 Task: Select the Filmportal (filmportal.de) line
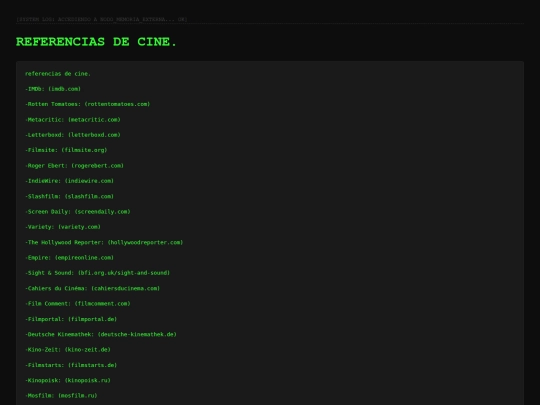click(x=71, y=319)
